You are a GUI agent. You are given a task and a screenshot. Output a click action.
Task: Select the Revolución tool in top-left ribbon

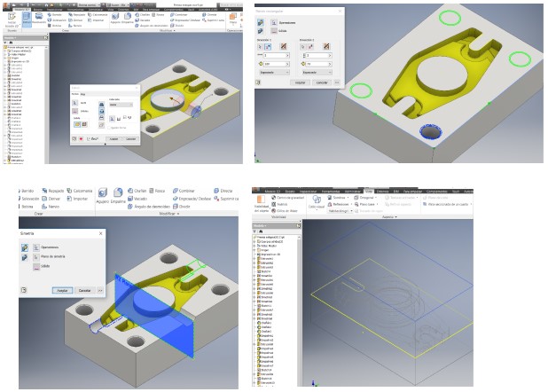[x=39, y=18]
